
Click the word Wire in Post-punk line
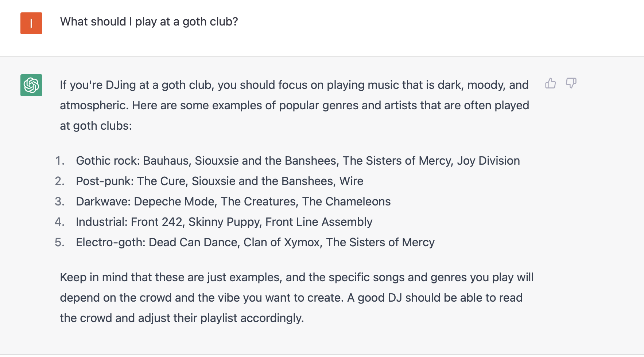(x=352, y=181)
